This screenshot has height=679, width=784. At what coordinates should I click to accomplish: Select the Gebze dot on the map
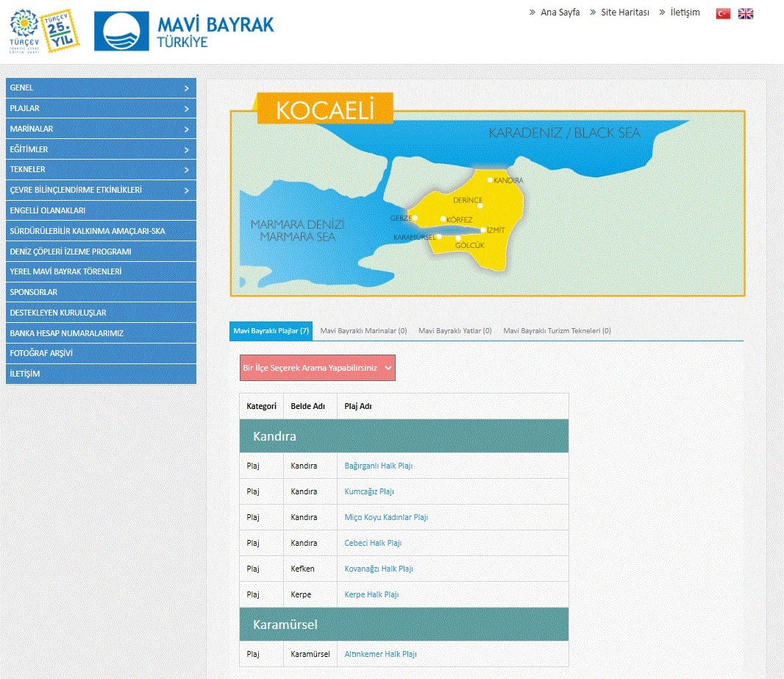click(x=416, y=218)
